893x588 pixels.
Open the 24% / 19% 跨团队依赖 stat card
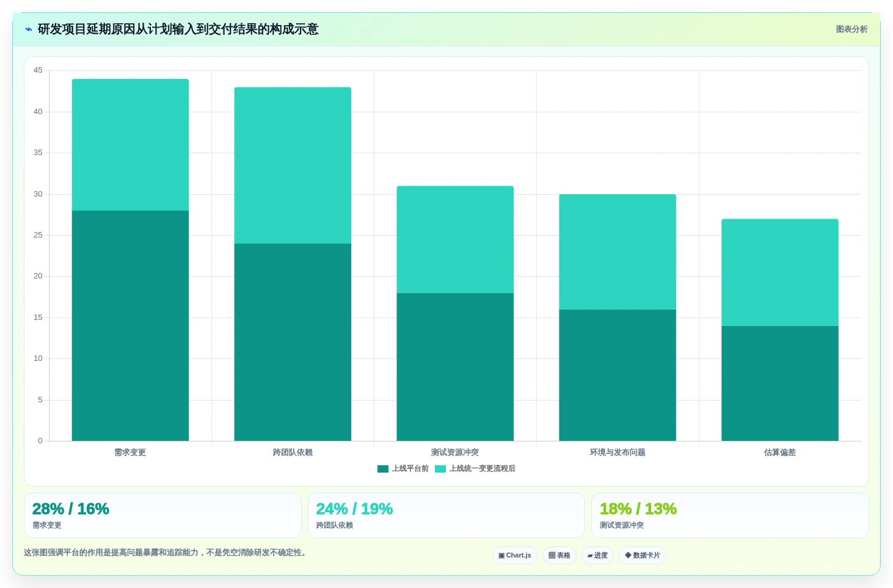(x=447, y=515)
